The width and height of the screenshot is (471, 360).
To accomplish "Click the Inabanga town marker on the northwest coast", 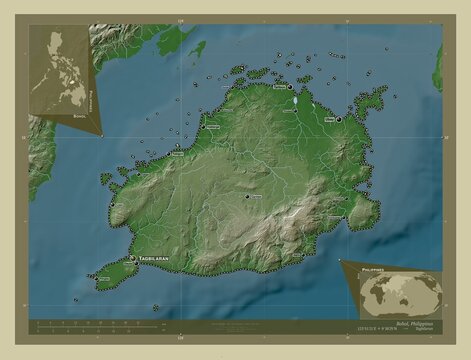I will (x=203, y=127).
